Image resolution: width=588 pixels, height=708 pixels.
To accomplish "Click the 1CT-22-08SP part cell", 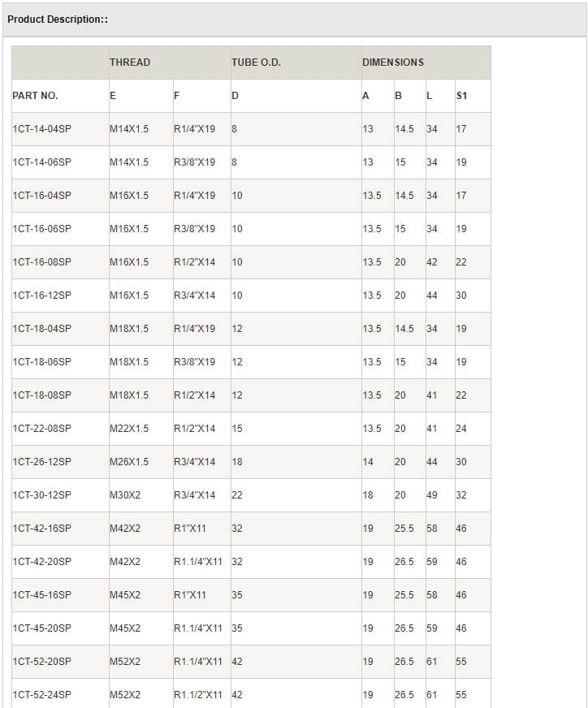I will [42, 429].
